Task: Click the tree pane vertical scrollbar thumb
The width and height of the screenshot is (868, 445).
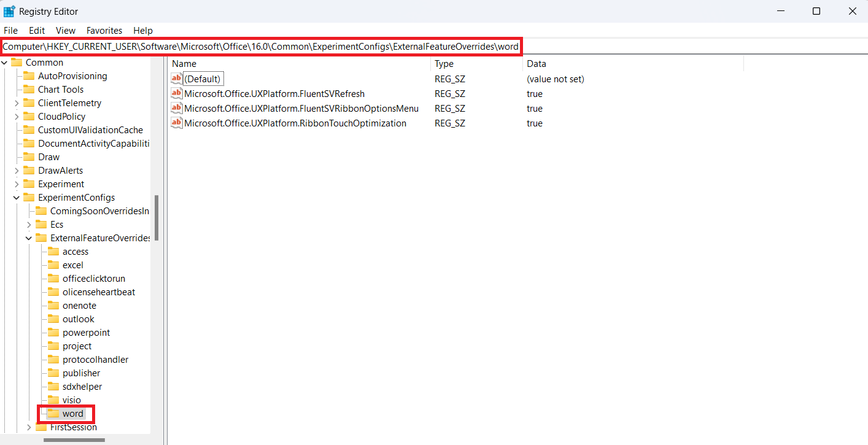Action: (x=157, y=219)
